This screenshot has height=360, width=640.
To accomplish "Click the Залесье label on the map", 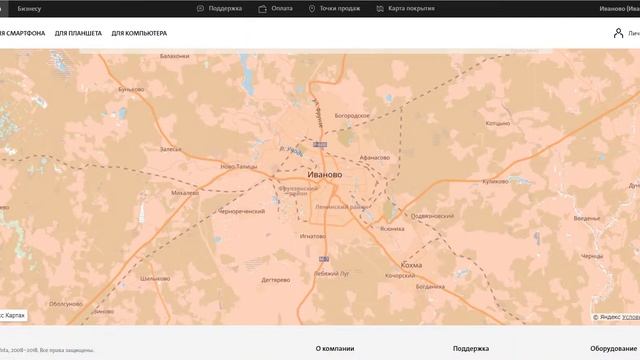I will [171, 149].
